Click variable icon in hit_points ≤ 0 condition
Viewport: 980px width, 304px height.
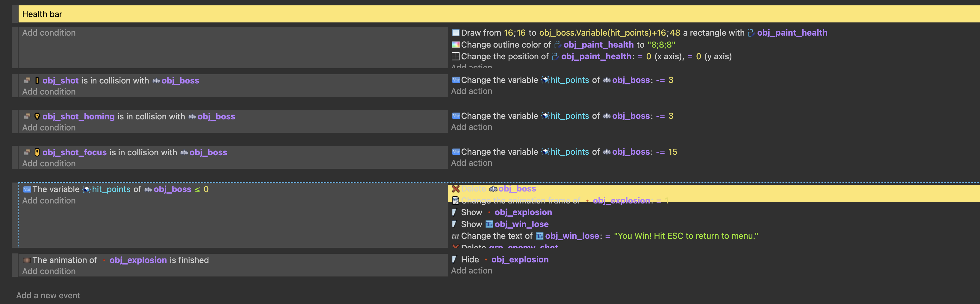(27, 189)
